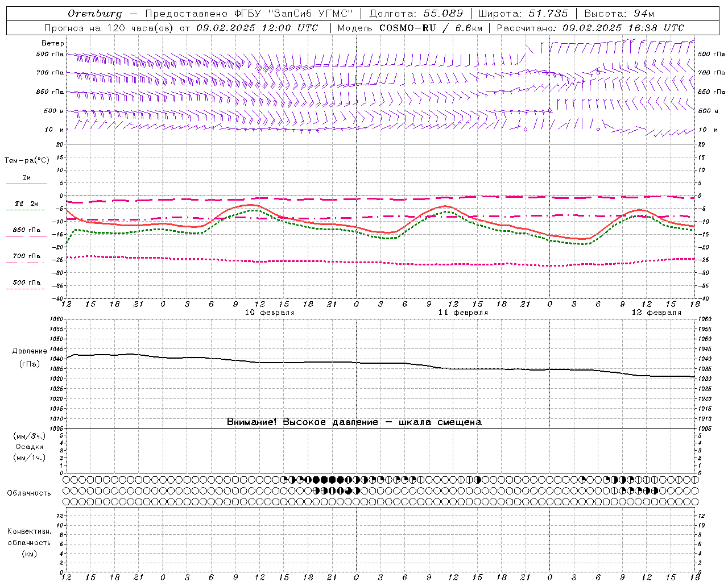Select the text 'Предоставлено ФГБУ "ЗапСиб УГМС"'
This screenshot has width=728, height=582.
[x=250, y=14]
